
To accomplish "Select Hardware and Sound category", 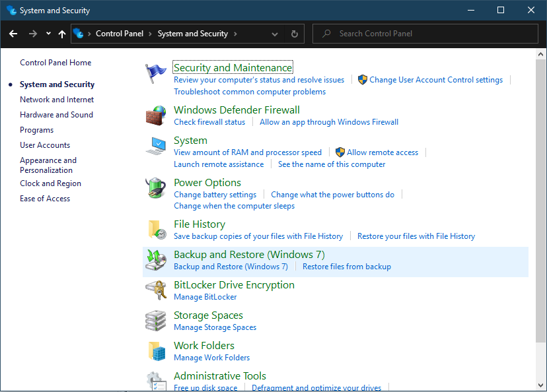I will pyautogui.click(x=57, y=115).
